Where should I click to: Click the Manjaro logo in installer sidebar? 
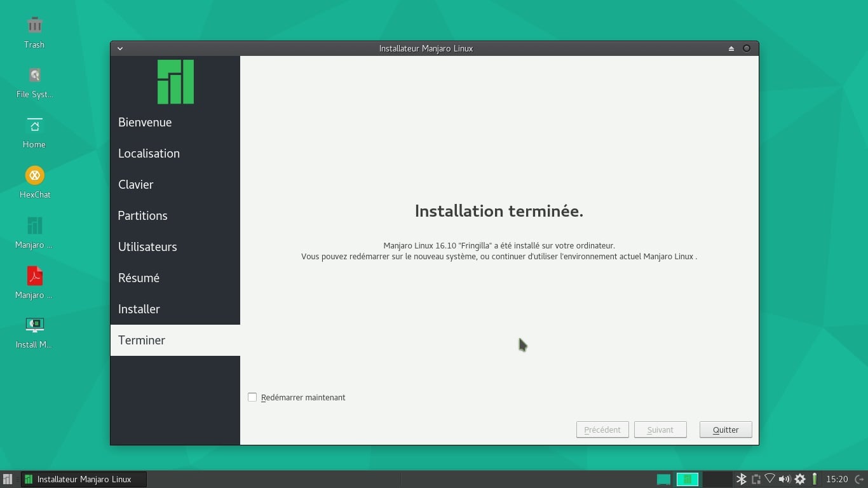[x=175, y=82]
